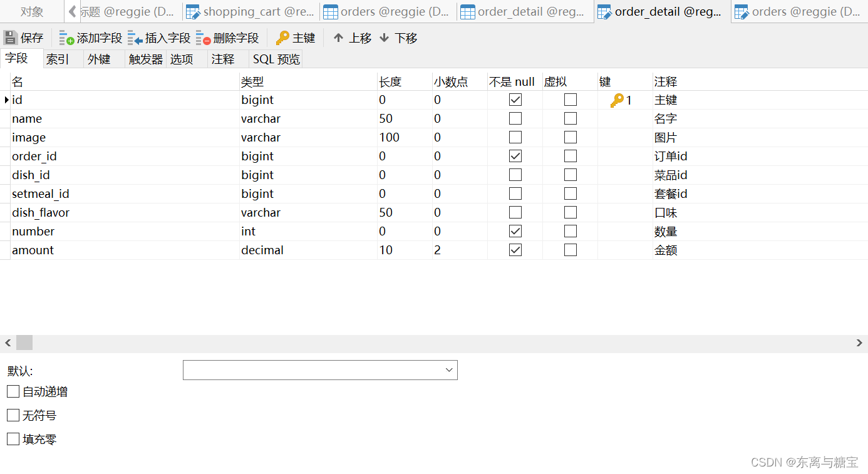868x474 pixels.
Task: Click the Comment (注释) column header
Action: 760,81
